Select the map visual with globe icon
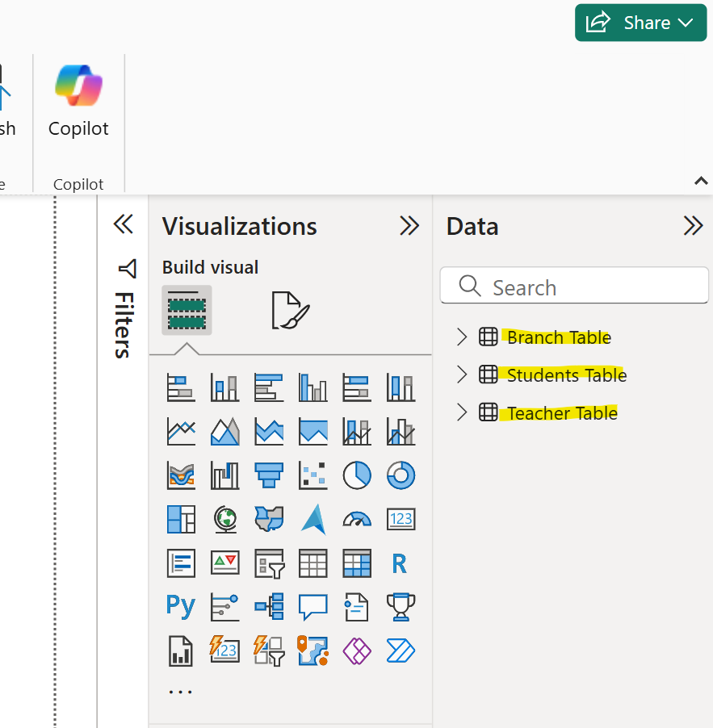The image size is (713, 728). [x=224, y=519]
